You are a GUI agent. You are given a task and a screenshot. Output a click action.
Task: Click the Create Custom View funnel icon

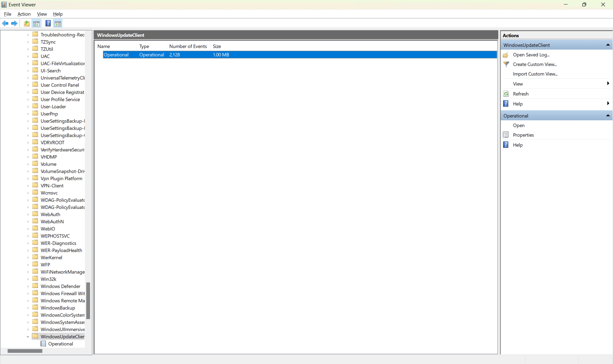click(x=506, y=64)
